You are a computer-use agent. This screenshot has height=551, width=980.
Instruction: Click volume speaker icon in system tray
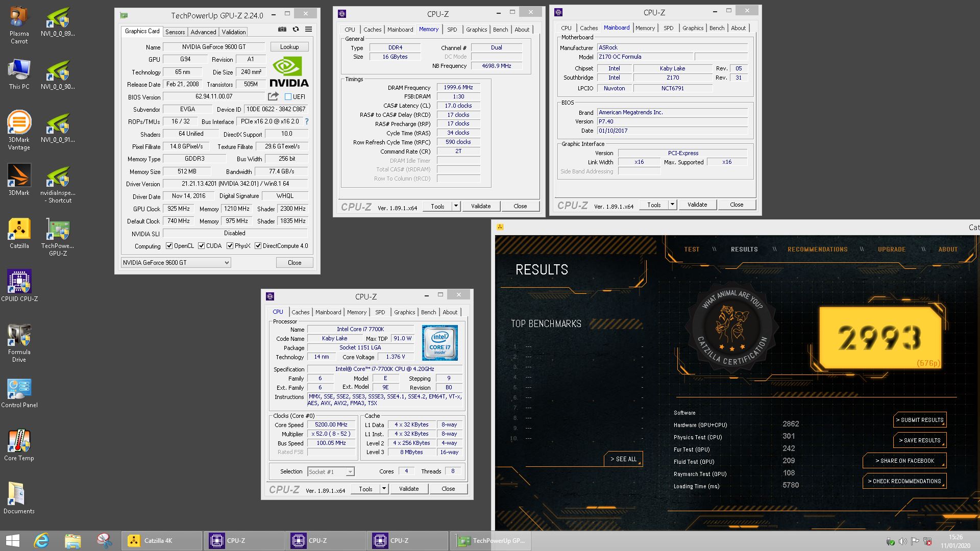click(902, 541)
